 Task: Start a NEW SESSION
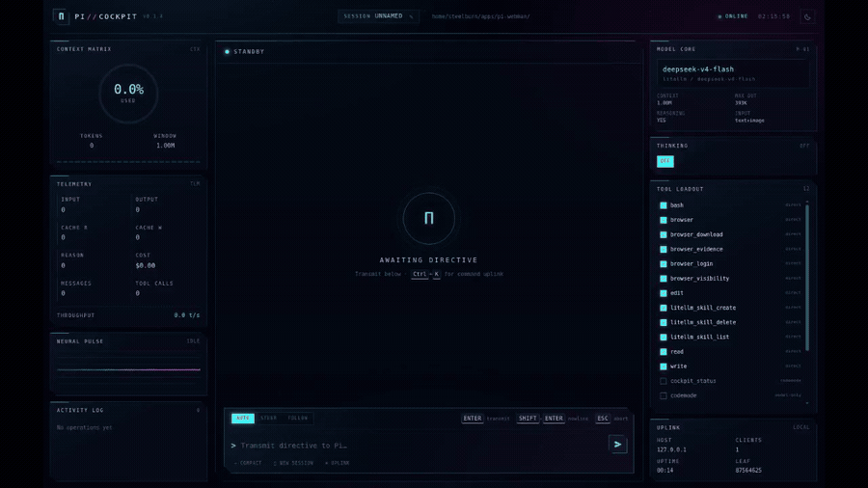pyautogui.click(x=293, y=463)
